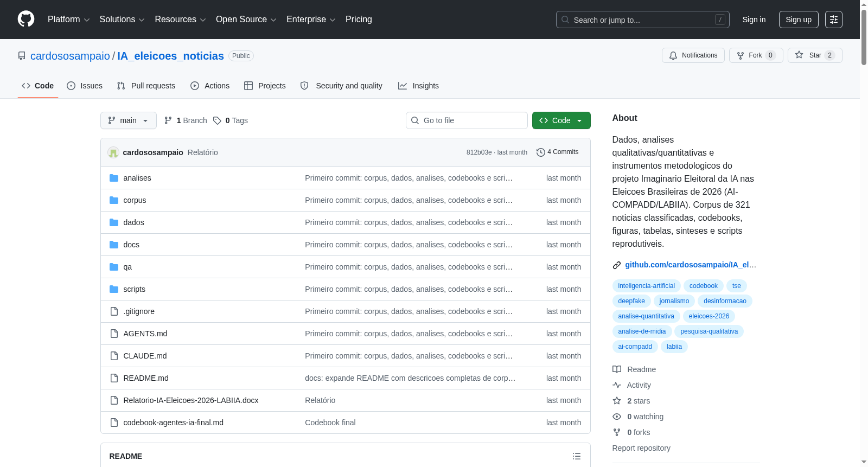Switch to the Issues tab

click(x=85, y=86)
